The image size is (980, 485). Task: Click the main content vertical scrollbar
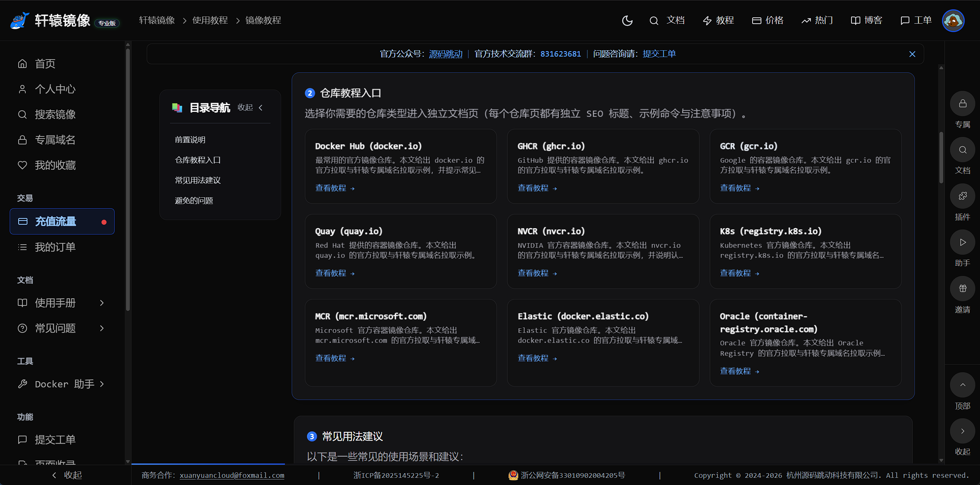point(941,158)
